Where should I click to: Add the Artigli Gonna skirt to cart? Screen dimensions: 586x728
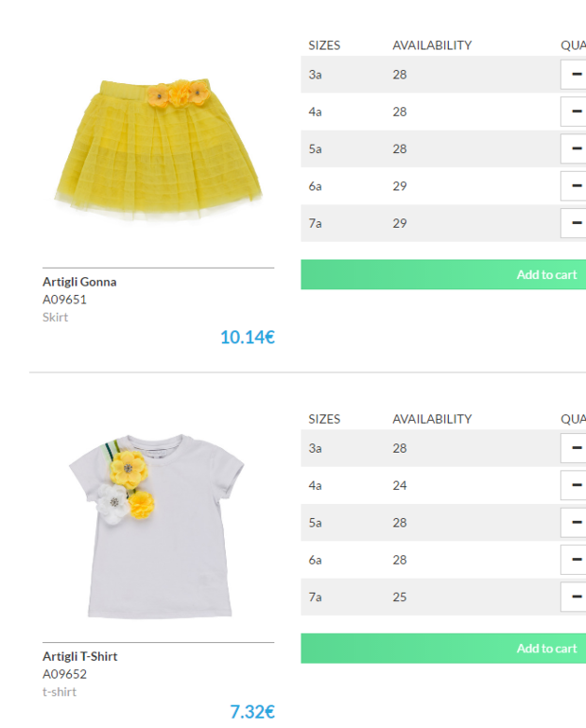tap(443, 274)
